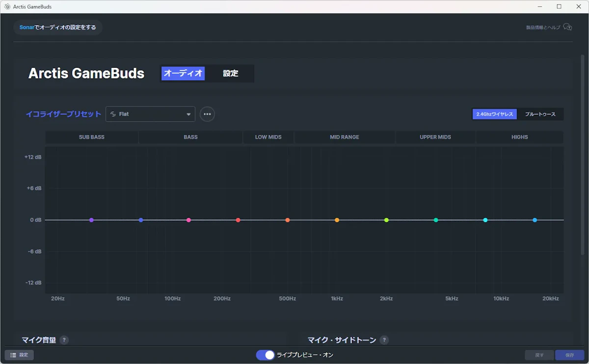Click the LOW MIDS band header

coord(268,137)
